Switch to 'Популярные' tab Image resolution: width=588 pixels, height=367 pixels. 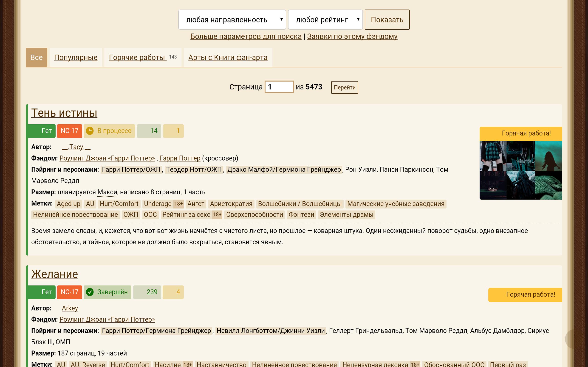tap(75, 58)
